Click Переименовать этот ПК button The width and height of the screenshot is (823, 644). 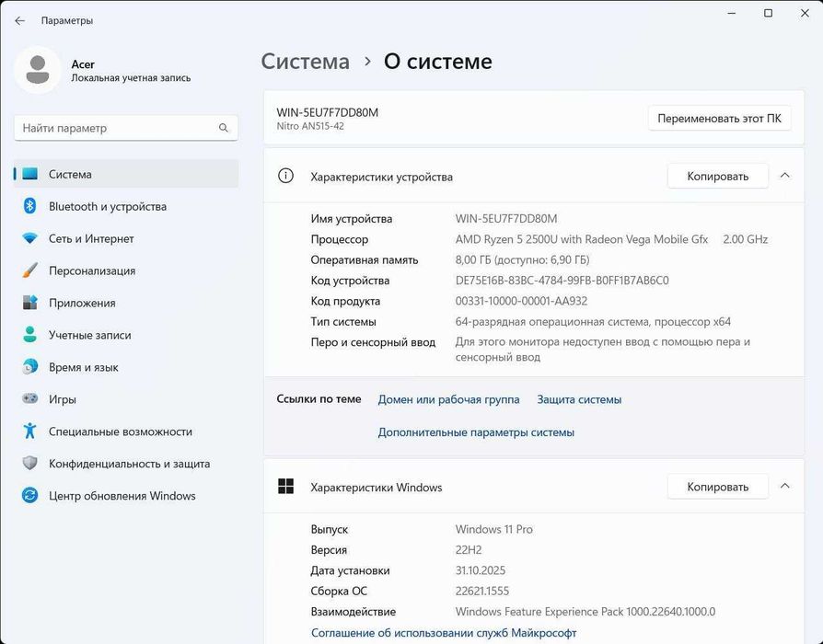point(719,119)
